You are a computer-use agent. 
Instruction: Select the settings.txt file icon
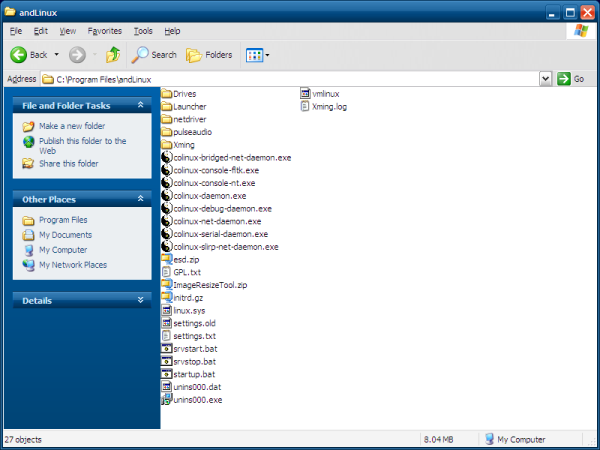point(166,336)
